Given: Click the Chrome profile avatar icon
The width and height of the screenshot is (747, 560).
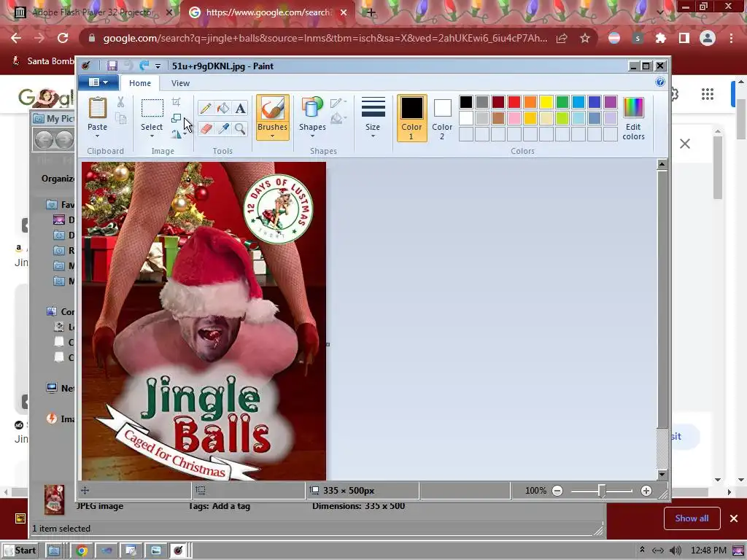Looking at the screenshot, I should pyautogui.click(x=708, y=38).
